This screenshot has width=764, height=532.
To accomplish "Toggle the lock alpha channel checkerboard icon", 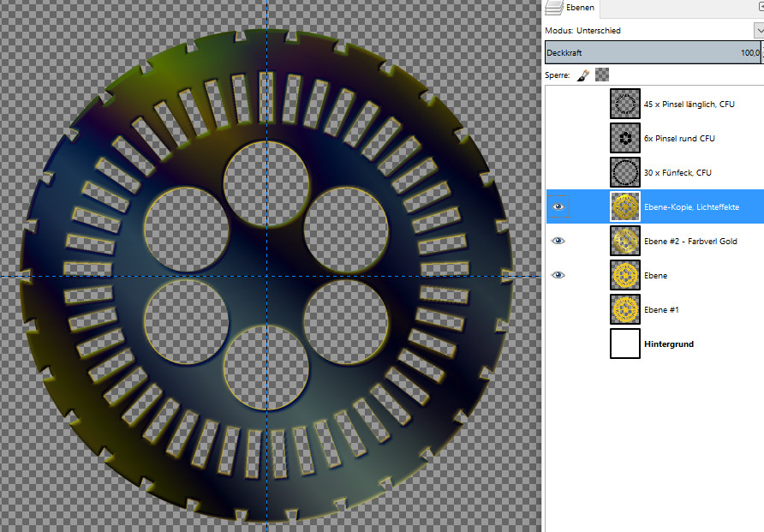I will point(601,75).
